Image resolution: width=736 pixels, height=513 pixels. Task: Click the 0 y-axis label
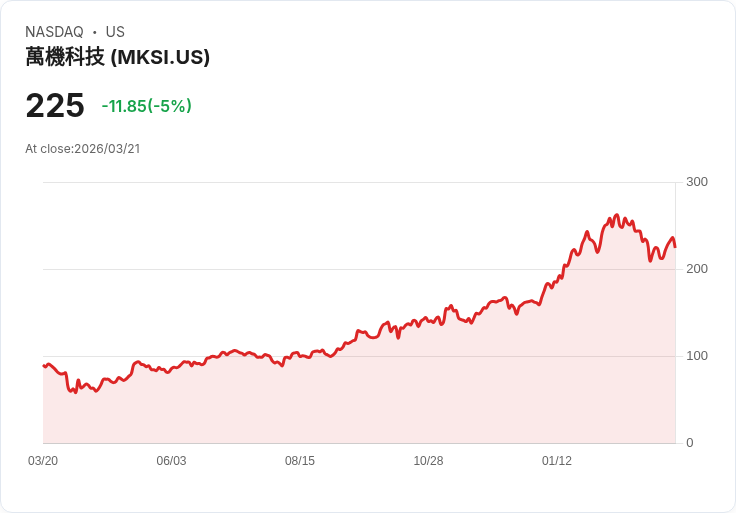pyautogui.click(x=690, y=443)
